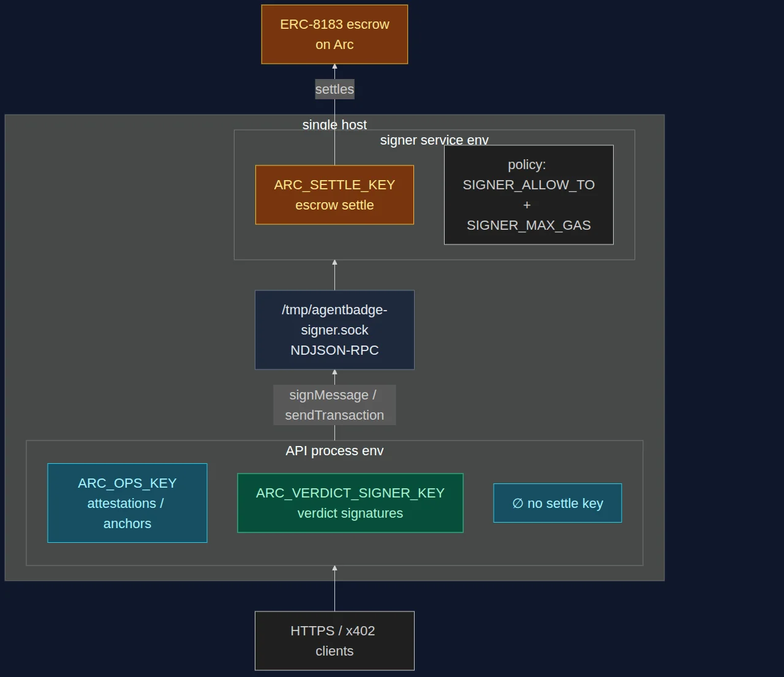Click the ARC_VERDICT_SIGNER_KEY verdict signatures node
784x677 pixels.
pos(350,503)
